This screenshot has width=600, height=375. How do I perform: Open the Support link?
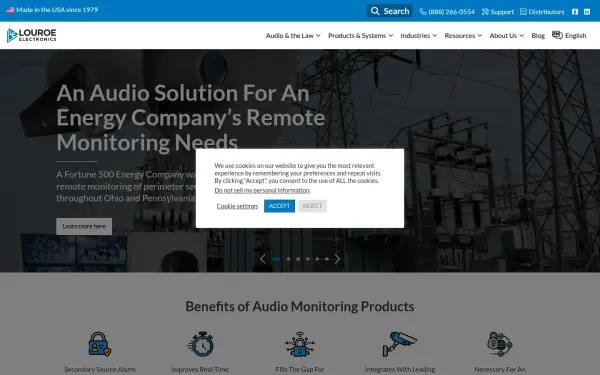tap(497, 12)
